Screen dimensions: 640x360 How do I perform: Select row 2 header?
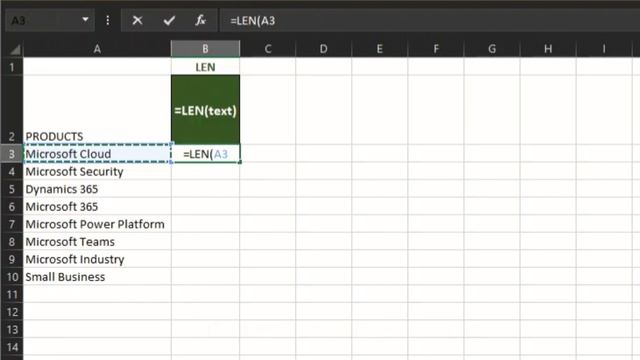12,110
